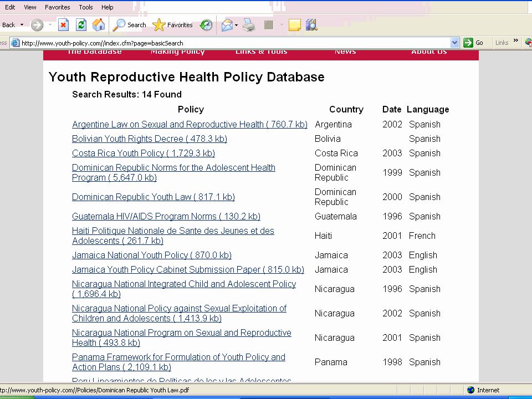
Task: Open the Edit menu
Action: (10, 7)
